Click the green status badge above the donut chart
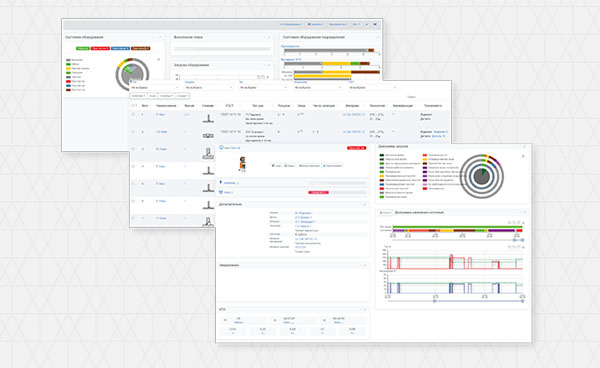The width and height of the screenshot is (600, 368). click(83, 48)
